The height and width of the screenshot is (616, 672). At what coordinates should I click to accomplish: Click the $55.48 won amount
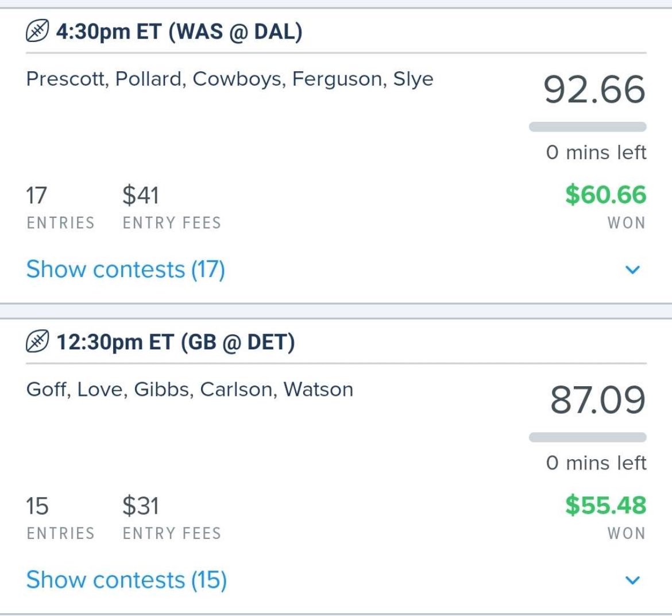[x=605, y=505]
